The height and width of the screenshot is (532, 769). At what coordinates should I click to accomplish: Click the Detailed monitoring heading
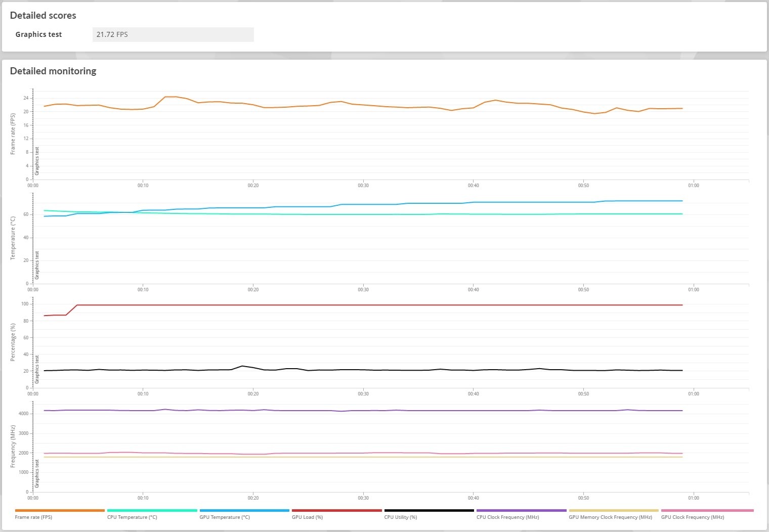53,71
